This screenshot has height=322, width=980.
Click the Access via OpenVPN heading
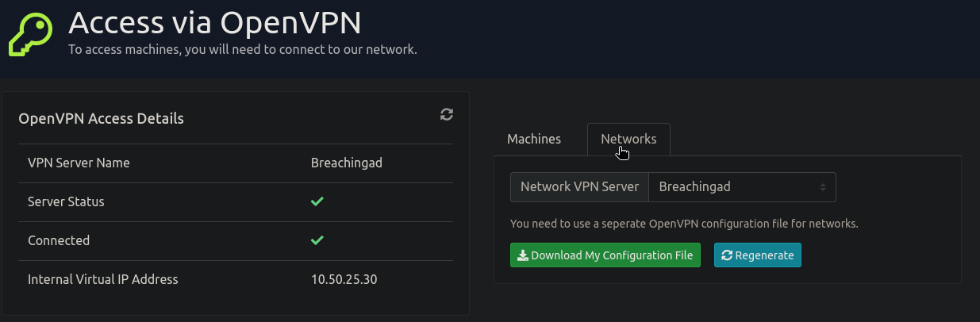click(x=215, y=23)
